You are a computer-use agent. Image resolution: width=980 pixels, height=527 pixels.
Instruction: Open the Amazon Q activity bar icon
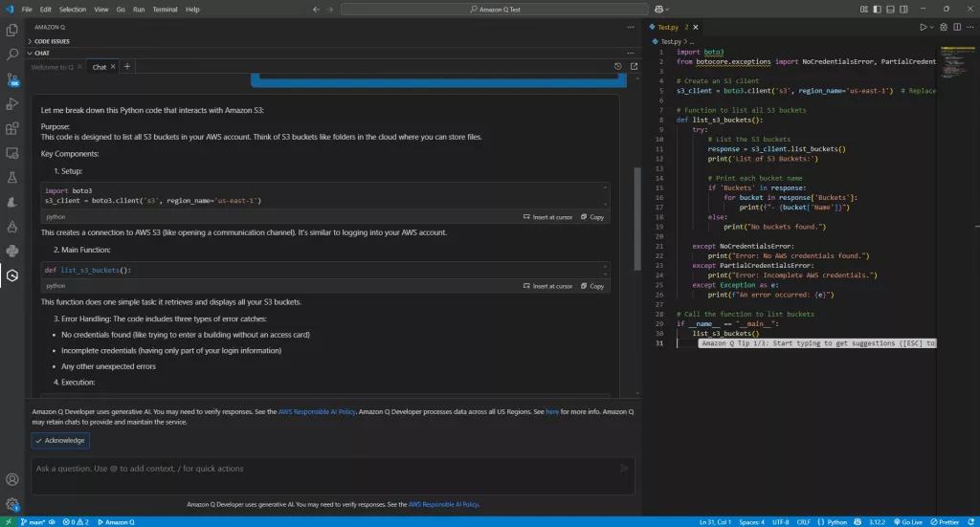(x=12, y=275)
